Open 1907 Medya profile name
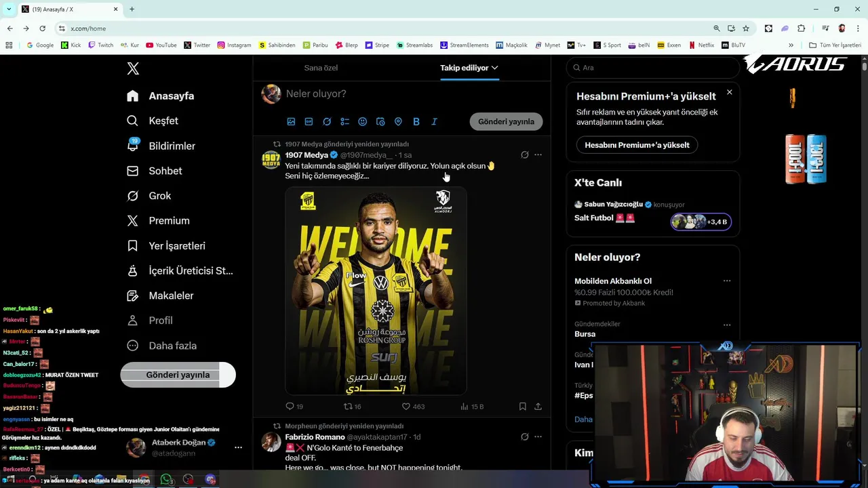This screenshot has width=868, height=488. pos(307,155)
